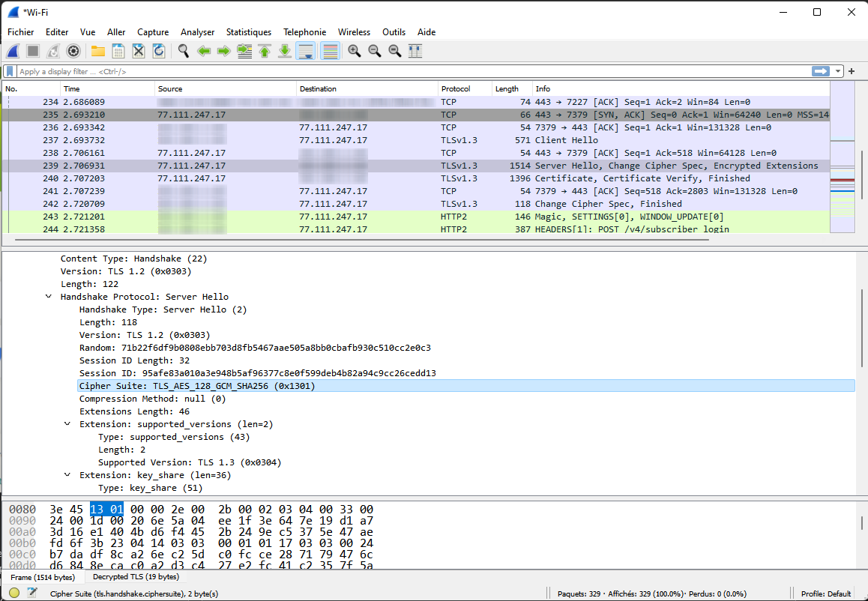Click the resize columns icon
868x601 pixels.
pos(415,52)
